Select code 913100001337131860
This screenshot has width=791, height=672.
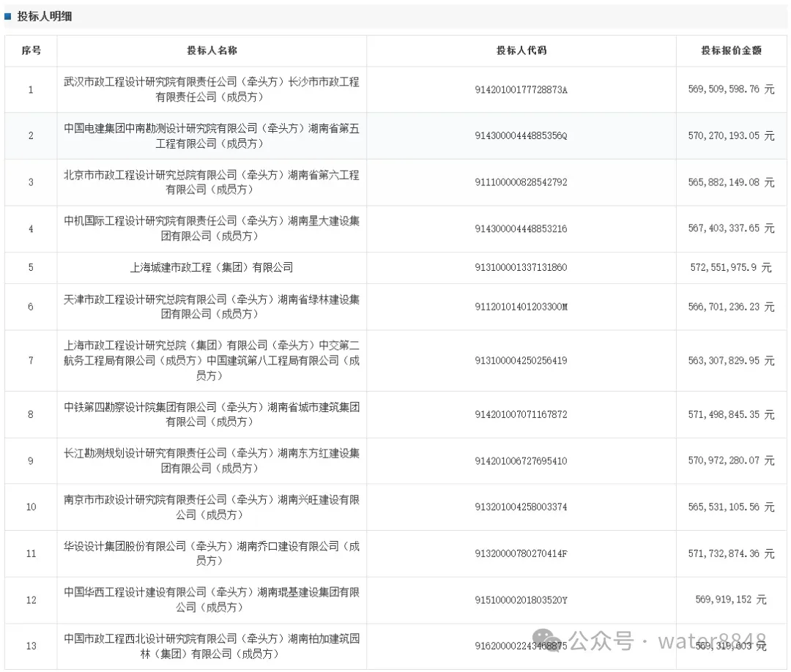(521, 267)
